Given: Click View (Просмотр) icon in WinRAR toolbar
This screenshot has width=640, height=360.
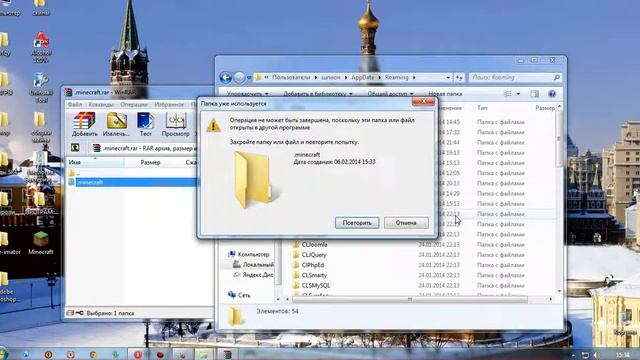Looking at the screenshot, I should (176, 124).
